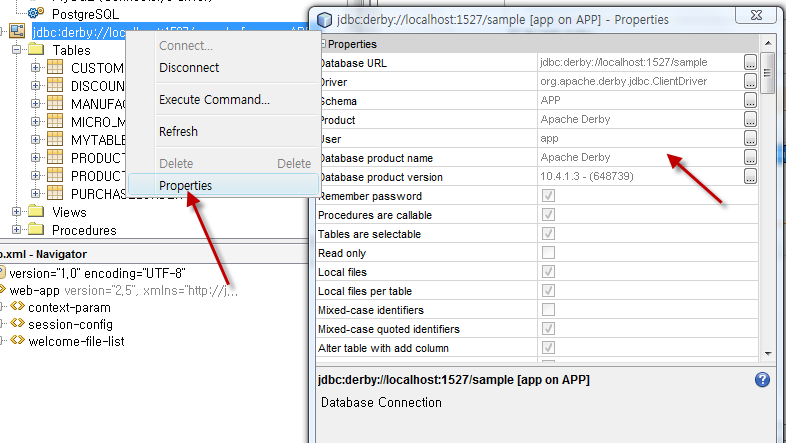Viewport: 786px width, 443px height.
Task: Click the greyed Delete menu entry
Action: coord(224,163)
